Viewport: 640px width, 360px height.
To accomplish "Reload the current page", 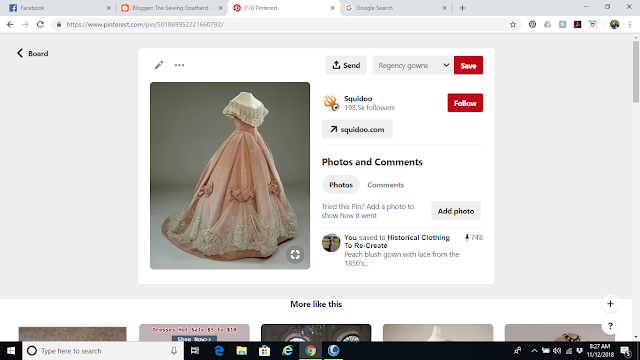I will [x=40, y=24].
